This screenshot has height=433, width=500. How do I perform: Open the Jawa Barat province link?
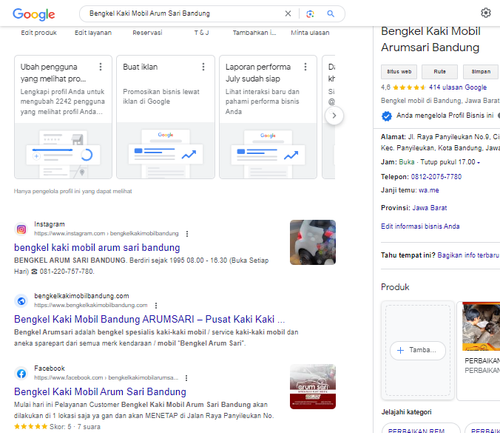pos(429,208)
